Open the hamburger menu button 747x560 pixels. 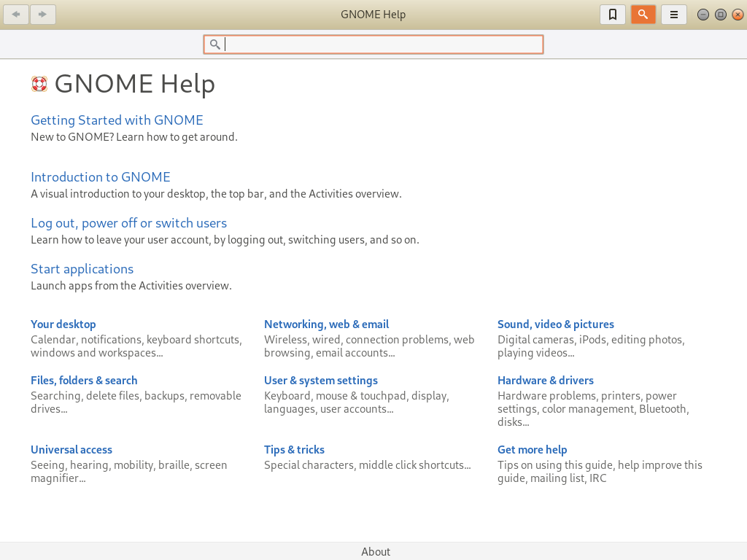(x=673, y=15)
